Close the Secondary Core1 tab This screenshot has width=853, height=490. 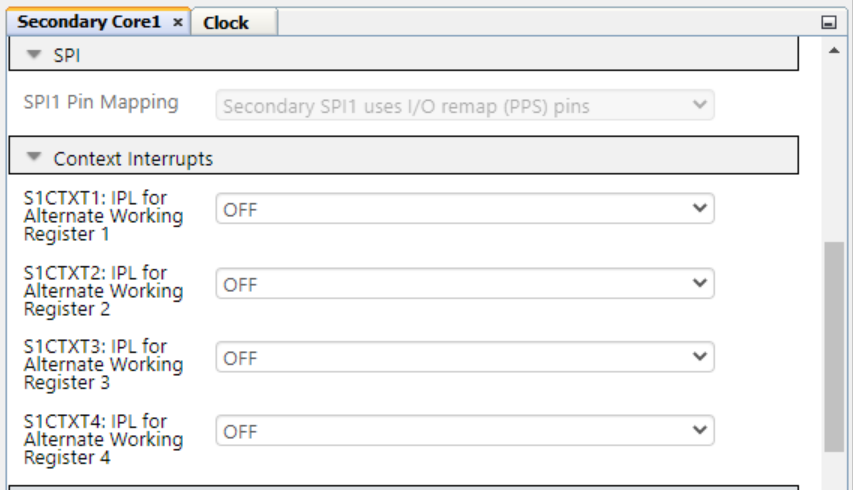click(x=177, y=22)
